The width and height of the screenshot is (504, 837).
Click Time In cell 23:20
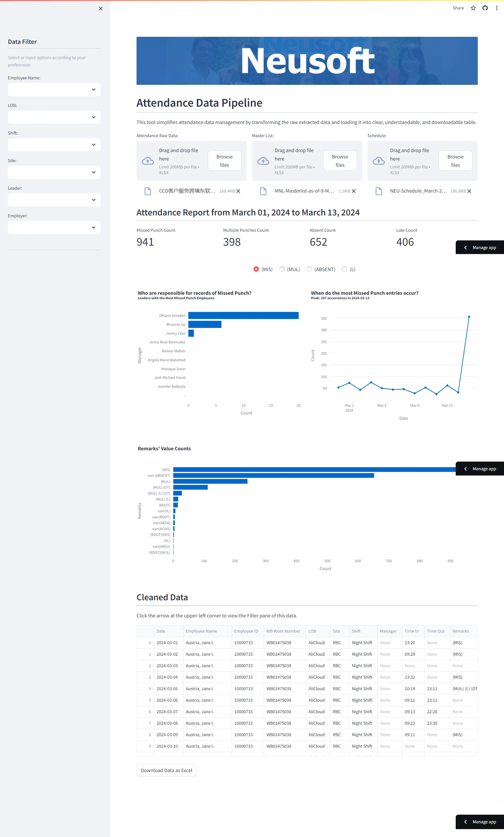click(413, 643)
